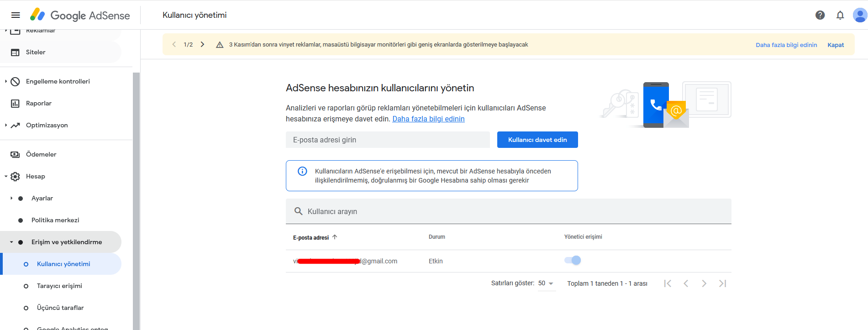Click the Siteler sidebar icon
The image size is (868, 330).
coord(15,52)
